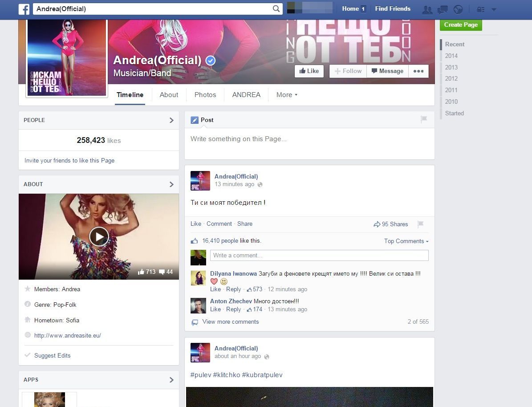The width and height of the screenshot is (532, 407).
Task: Click Andrea(Official) avatar on first post
Action: 200,181
